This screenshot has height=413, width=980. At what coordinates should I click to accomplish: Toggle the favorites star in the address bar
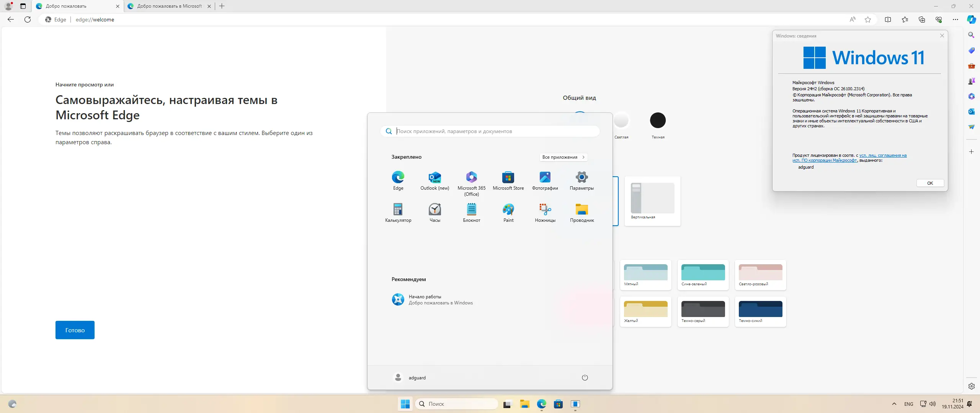pyautogui.click(x=867, y=20)
